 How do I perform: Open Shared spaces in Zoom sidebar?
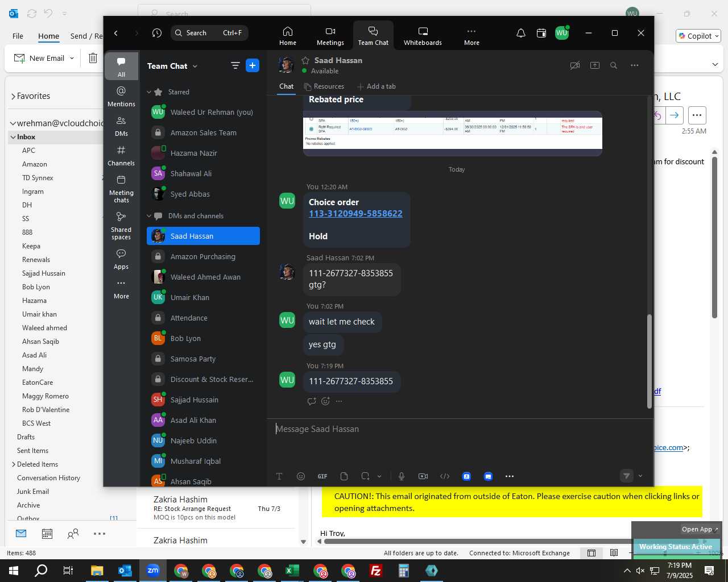(121, 226)
